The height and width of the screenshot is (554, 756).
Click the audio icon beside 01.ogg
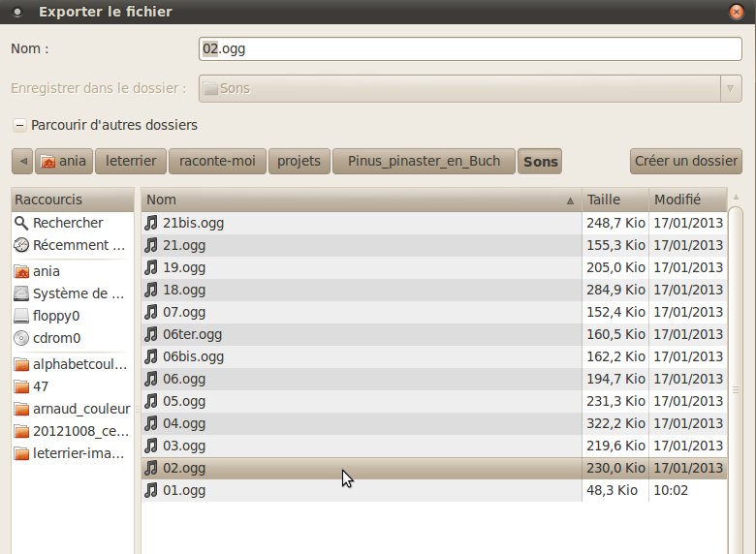[151, 490]
